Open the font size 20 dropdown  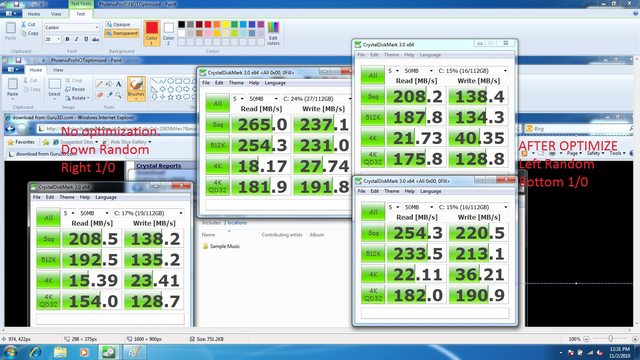[53, 39]
